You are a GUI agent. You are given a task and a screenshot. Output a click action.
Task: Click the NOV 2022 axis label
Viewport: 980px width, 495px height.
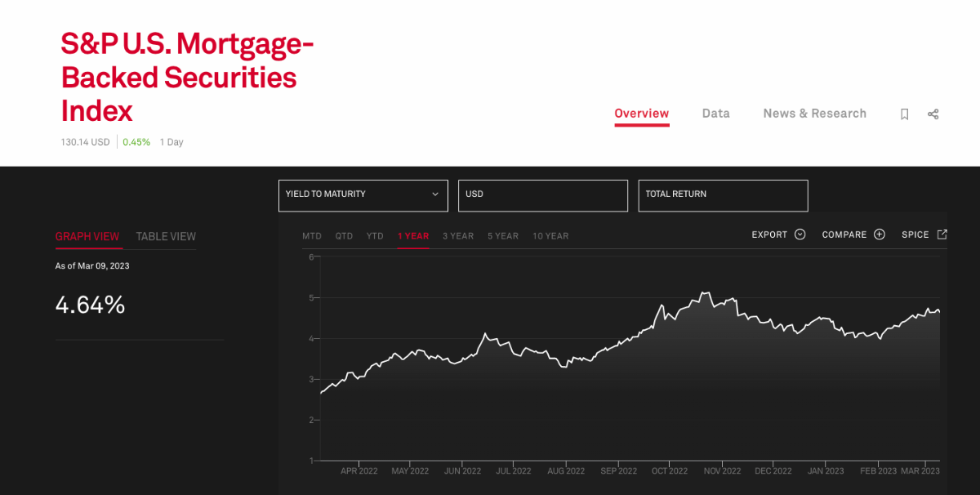tap(722, 471)
